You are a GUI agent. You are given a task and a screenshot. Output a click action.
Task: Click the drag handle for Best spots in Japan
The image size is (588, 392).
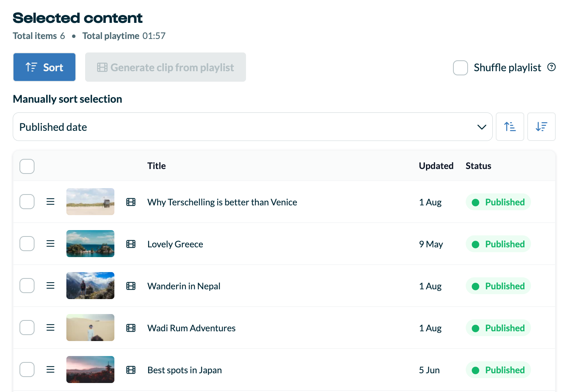(x=50, y=370)
